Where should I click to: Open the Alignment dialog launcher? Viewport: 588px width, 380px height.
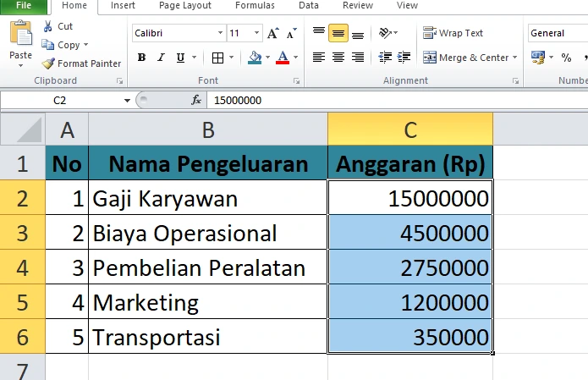515,80
